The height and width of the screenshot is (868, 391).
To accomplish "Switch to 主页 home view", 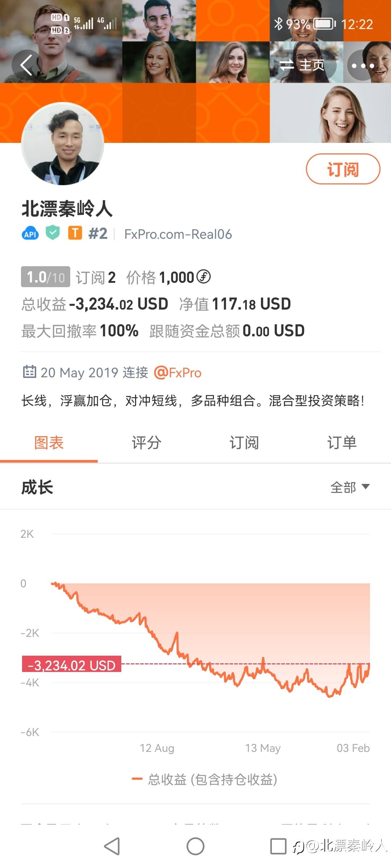I will click(x=303, y=65).
